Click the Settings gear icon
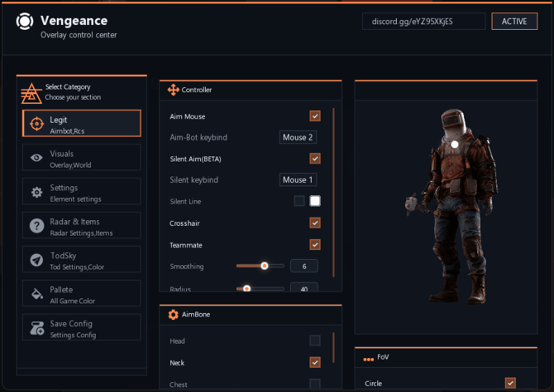This screenshot has height=392, width=554. [37, 192]
